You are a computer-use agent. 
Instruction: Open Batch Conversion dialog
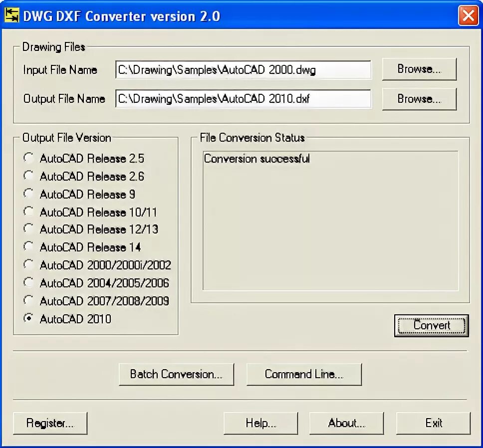click(177, 374)
